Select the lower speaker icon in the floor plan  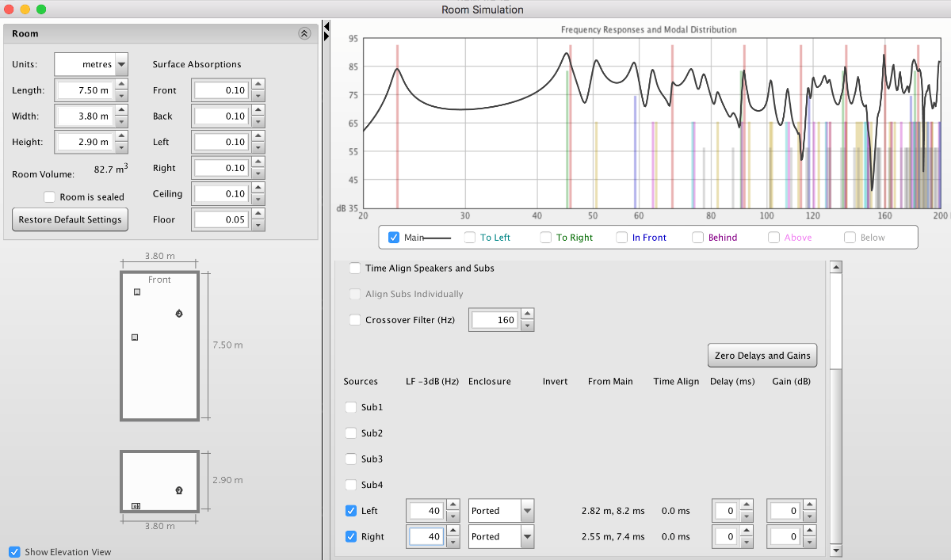(135, 337)
